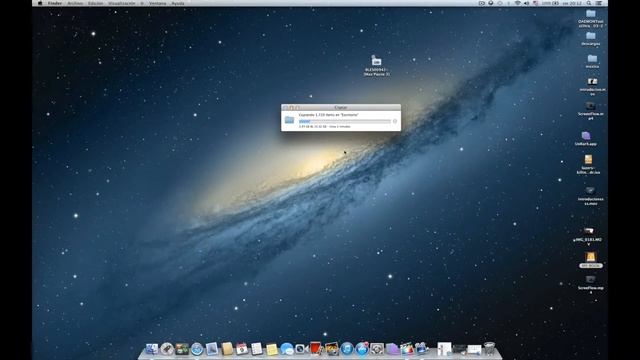This screenshot has width=640, height=360.
Task: Open Launchpad rocket icon in Dock
Action: point(167,349)
